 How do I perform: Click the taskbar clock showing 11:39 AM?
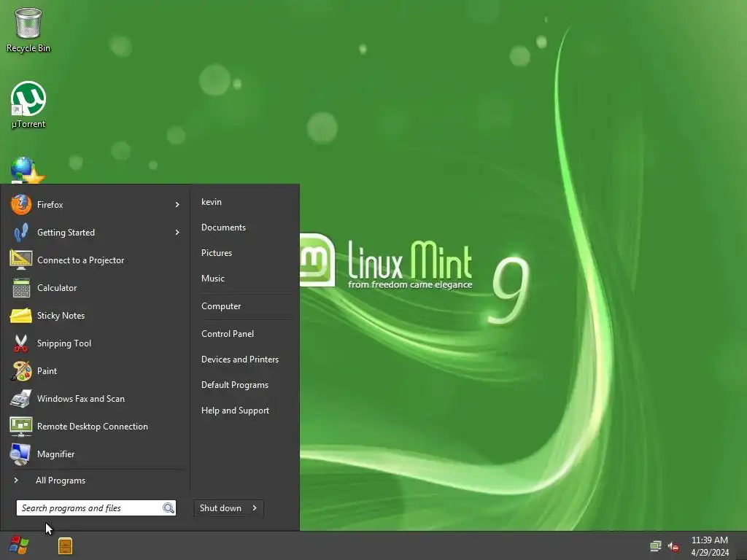pyautogui.click(x=709, y=540)
